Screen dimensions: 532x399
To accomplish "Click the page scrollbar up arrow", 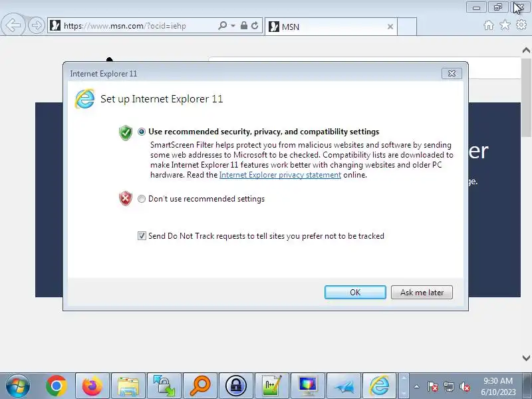I will (526, 51).
